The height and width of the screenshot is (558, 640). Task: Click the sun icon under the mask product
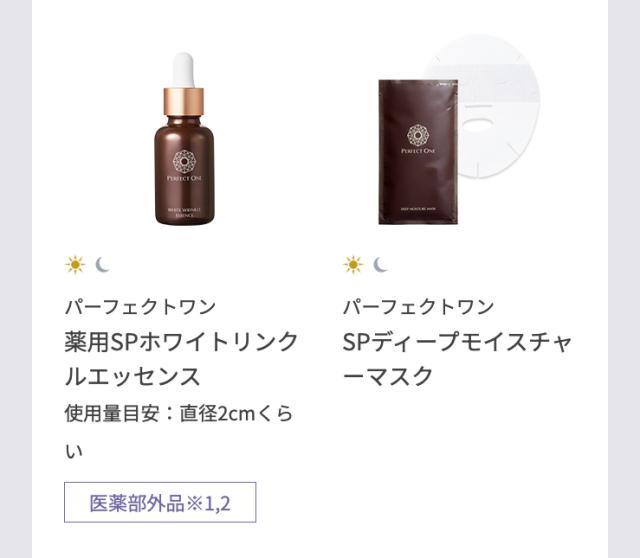pos(353,265)
